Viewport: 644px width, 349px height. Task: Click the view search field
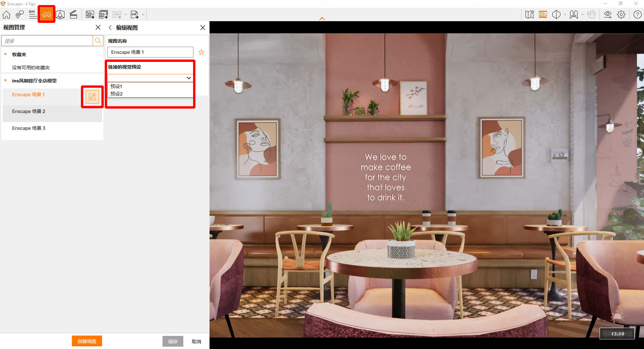[47, 41]
